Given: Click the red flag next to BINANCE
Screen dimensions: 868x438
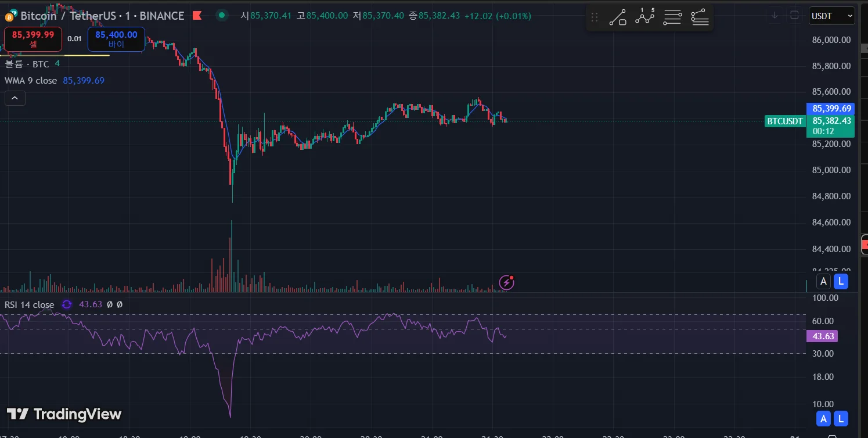Looking at the screenshot, I should coord(197,16).
